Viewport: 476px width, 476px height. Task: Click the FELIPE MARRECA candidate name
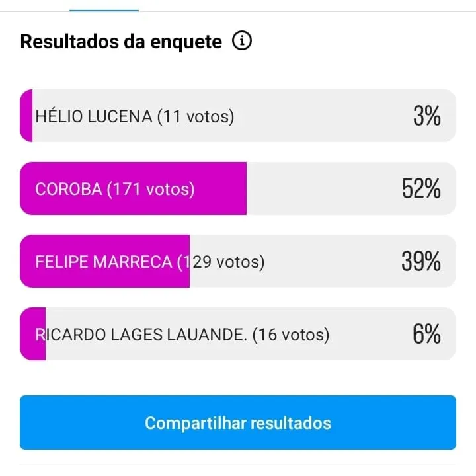click(104, 262)
